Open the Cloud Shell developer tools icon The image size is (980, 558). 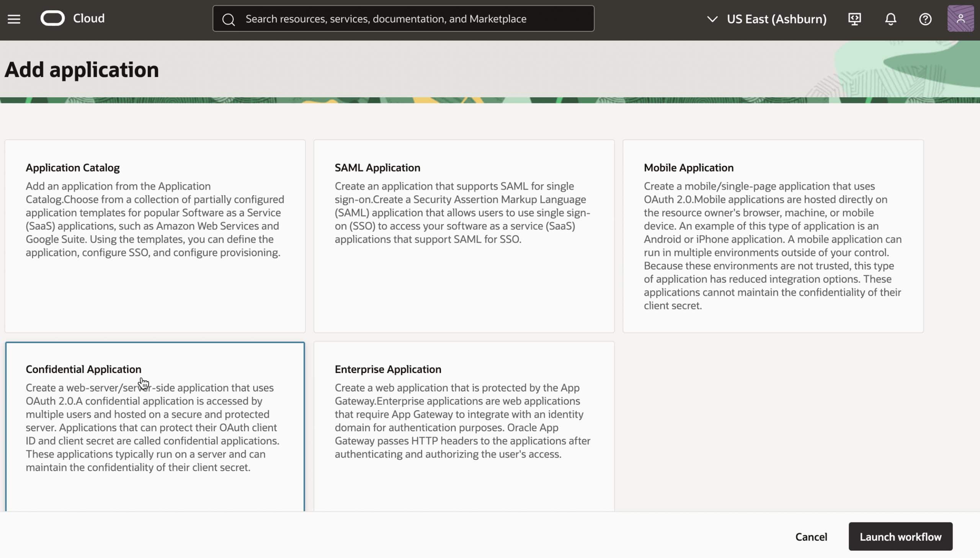(855, 19)
